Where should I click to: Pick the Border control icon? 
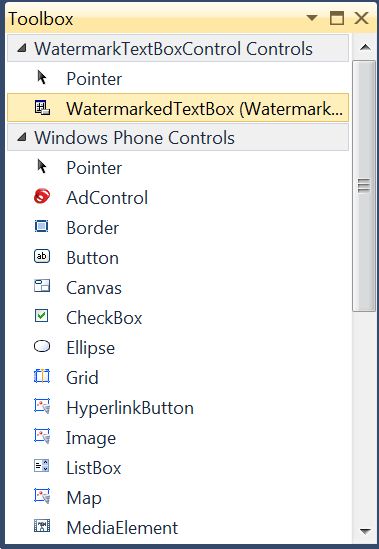[x=42, y=226]
